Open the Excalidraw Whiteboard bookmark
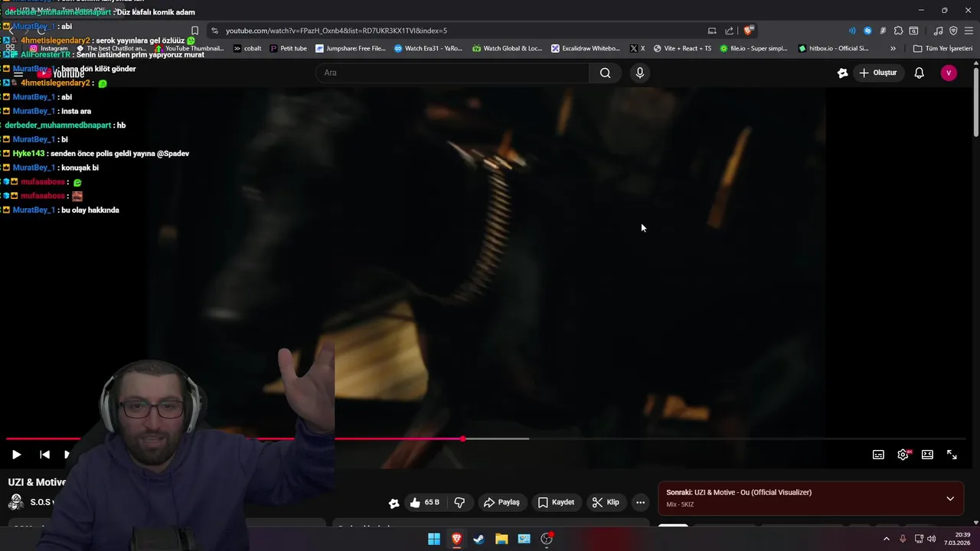 point(586,48)
